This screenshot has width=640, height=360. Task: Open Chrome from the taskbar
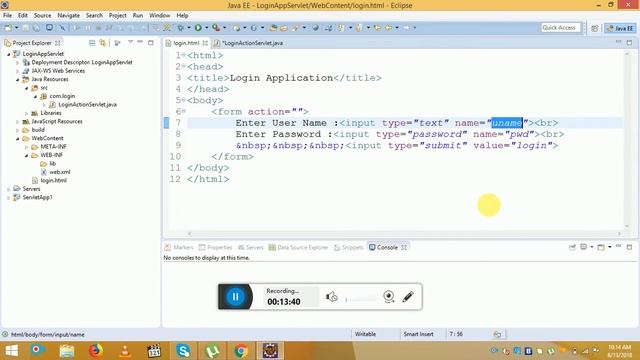tap(241, 351)
